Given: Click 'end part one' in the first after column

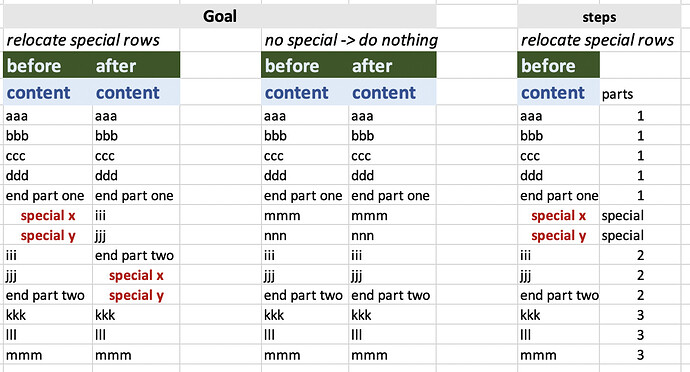Looking at the screenshot, I should coord(136,195).
